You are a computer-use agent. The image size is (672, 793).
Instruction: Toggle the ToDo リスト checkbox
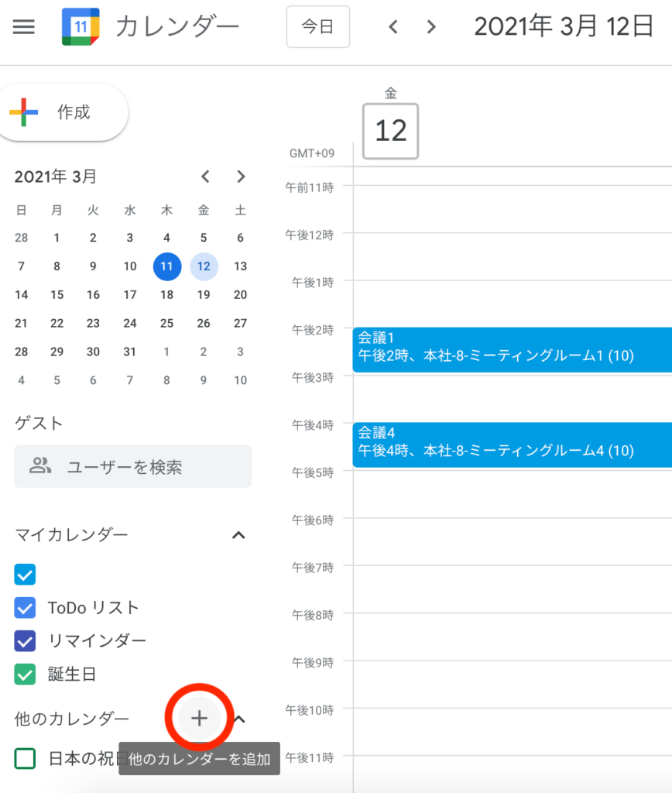tap(25, 608)
